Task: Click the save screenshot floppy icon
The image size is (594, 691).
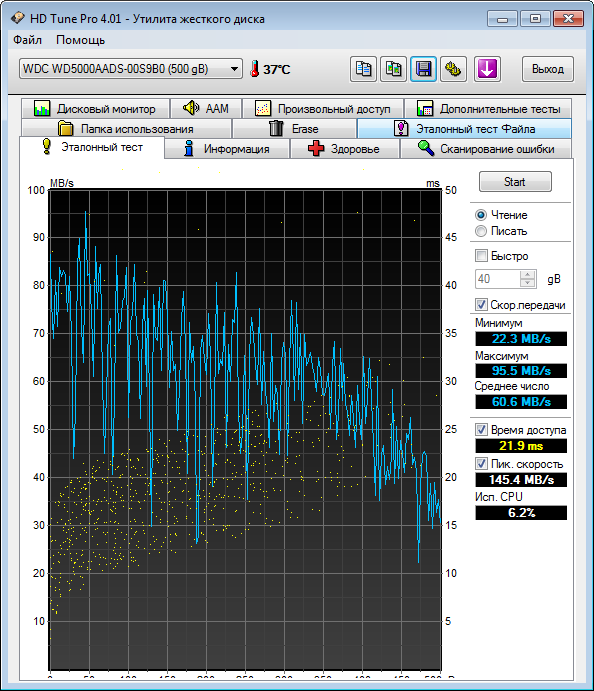Action: point(423,69)
